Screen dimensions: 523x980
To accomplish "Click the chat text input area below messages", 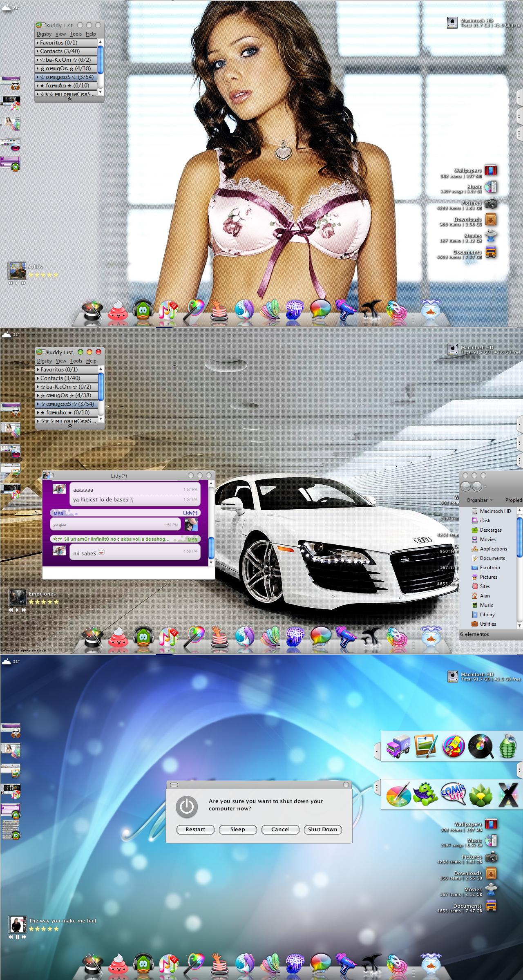I will tap(129, 573).
